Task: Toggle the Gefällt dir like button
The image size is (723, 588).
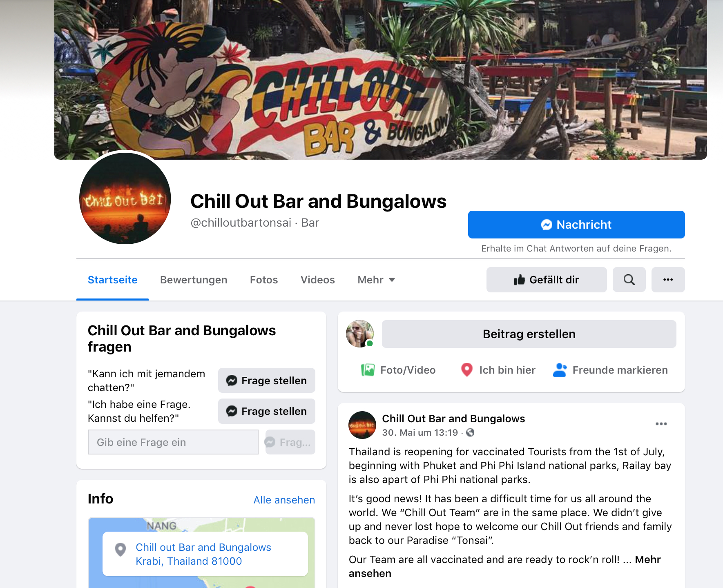Action: (x=547, y=280)
